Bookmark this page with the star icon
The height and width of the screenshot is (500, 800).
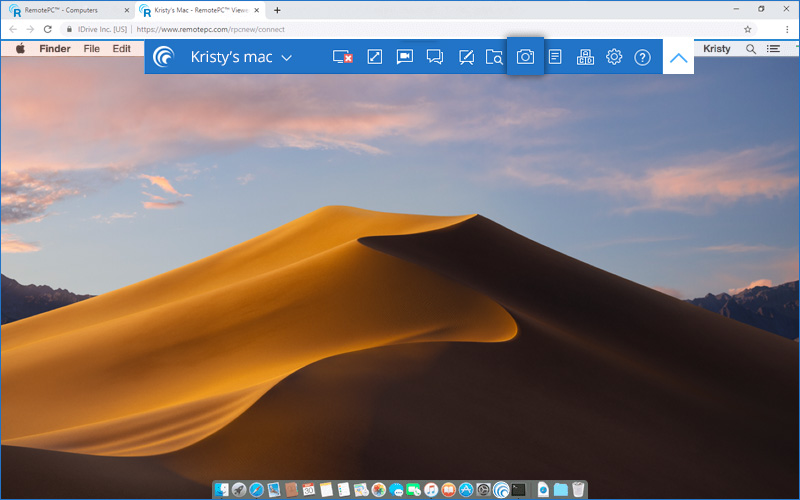tap(747, 29)
